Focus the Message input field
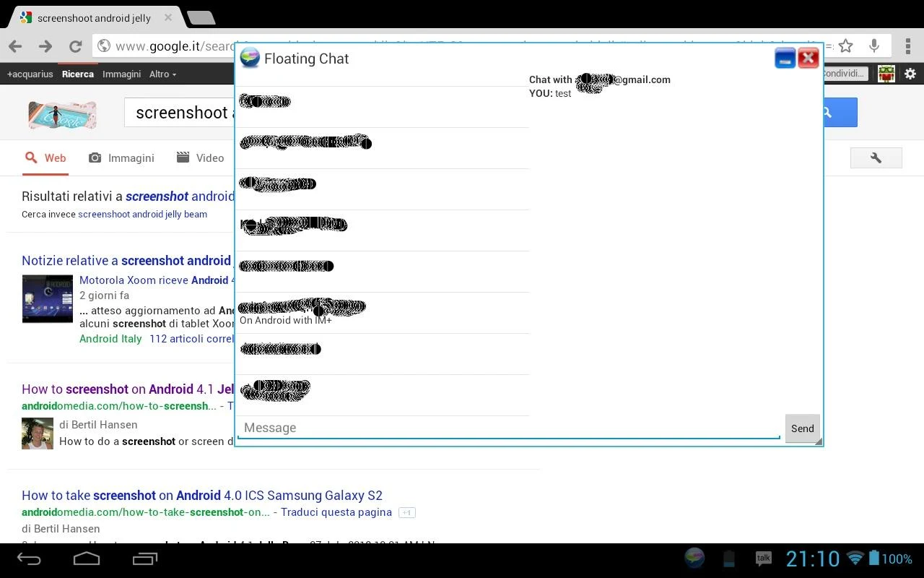 509,428
